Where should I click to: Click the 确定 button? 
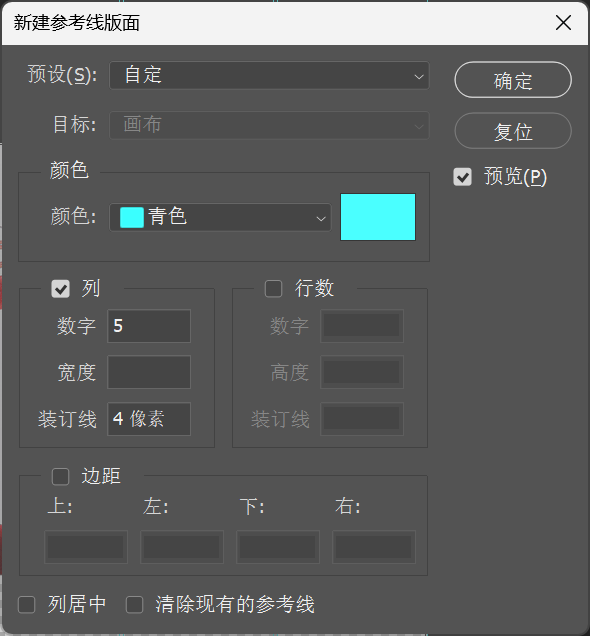[x=513, y=80]
